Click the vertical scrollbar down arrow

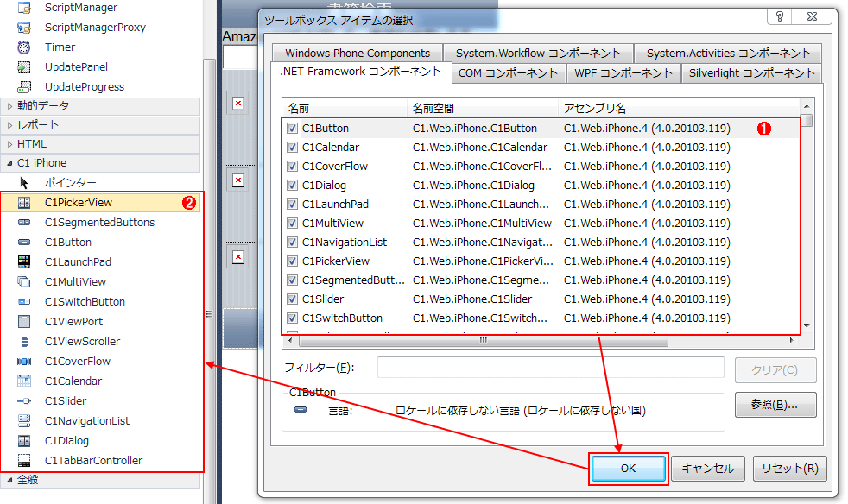pos(807,326)
